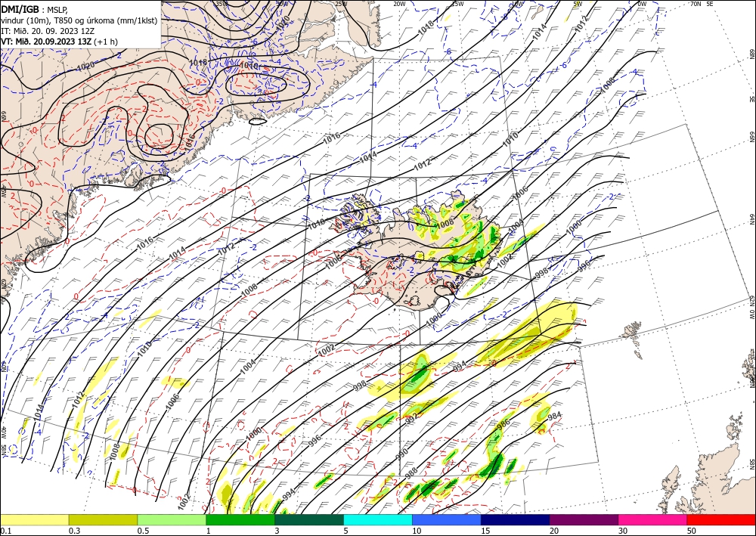This screenshot has width=756, height=536.
Task: Pick the cyan 5–10 legend swatch
Action: coord(378,519)
